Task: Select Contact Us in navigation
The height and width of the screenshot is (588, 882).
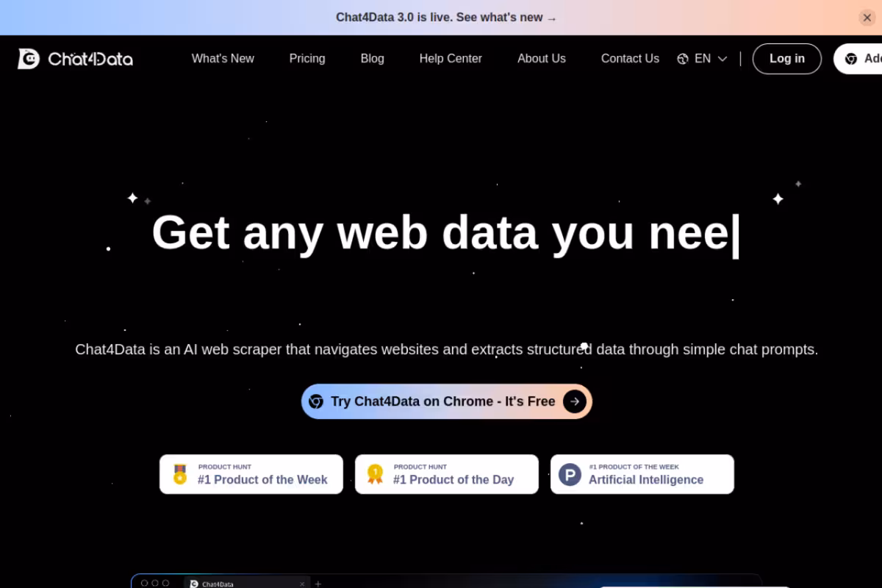Action: tap(630, 59)
